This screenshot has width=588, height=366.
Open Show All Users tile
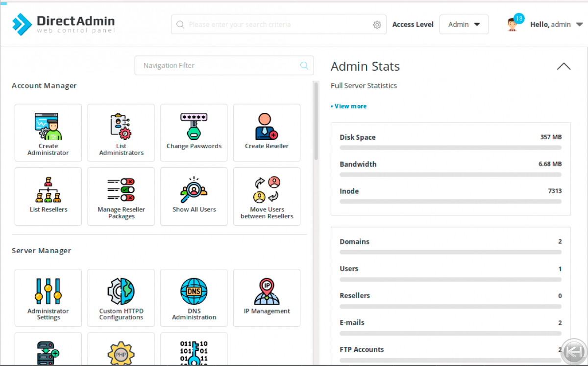click(194, 196)
